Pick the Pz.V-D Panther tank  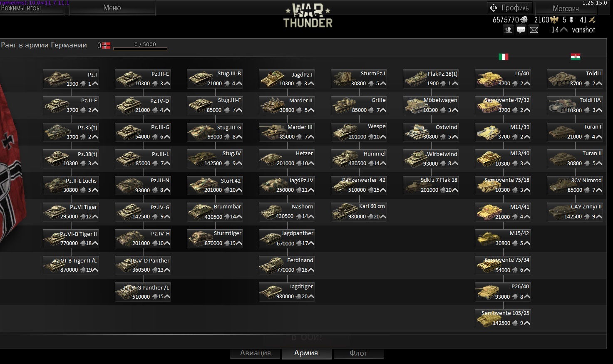pyautogui.click(x=143, y=265)
